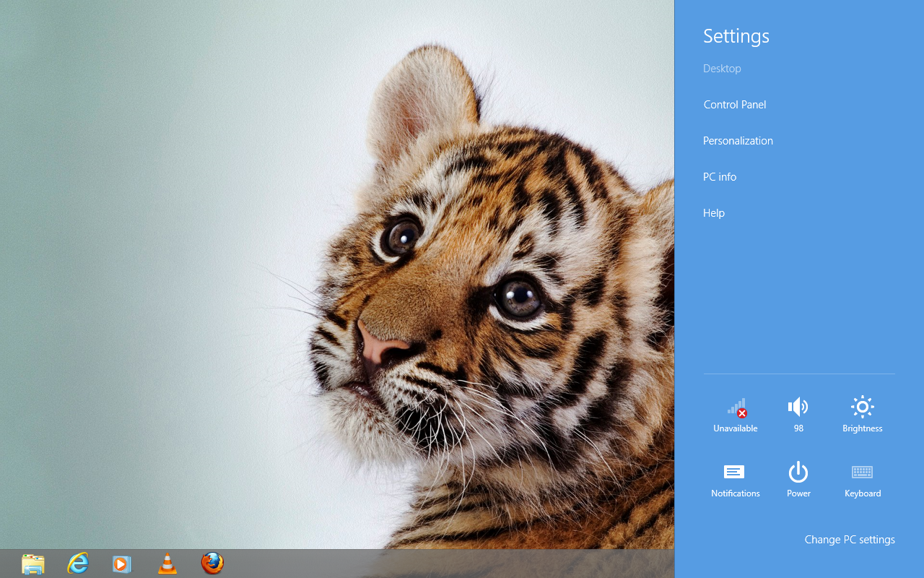Launch Firefox from taskbar
The width and height of the screenshot is (924, 578).
click(212, 564)
